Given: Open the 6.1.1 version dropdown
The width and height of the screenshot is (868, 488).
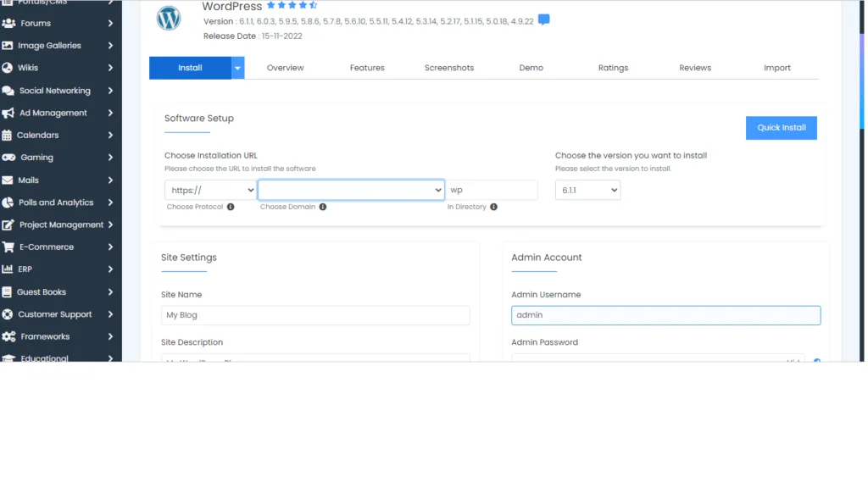Looking at the screenshot, I should click(x=588, y=191).
